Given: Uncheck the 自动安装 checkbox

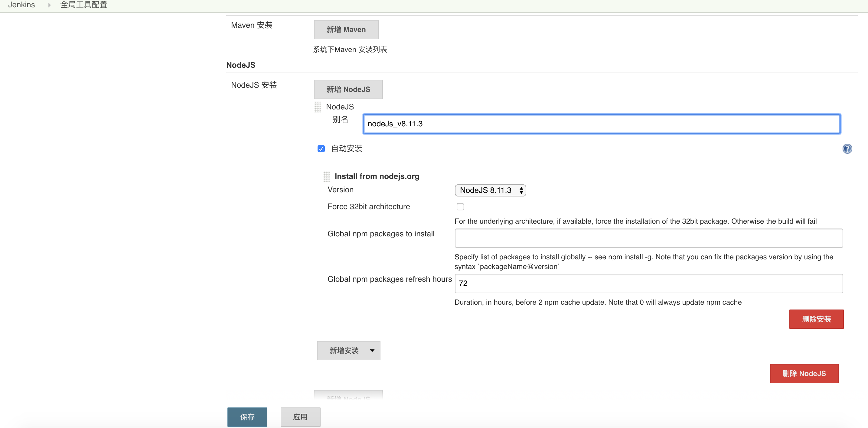Looking at the screenshot, I should [x=321, y=148].
